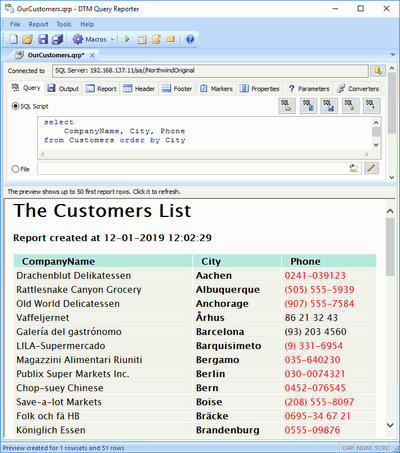The height and width of the screenshot is (453, 400).
Task: Click the City column header
Action: [237, 261]
